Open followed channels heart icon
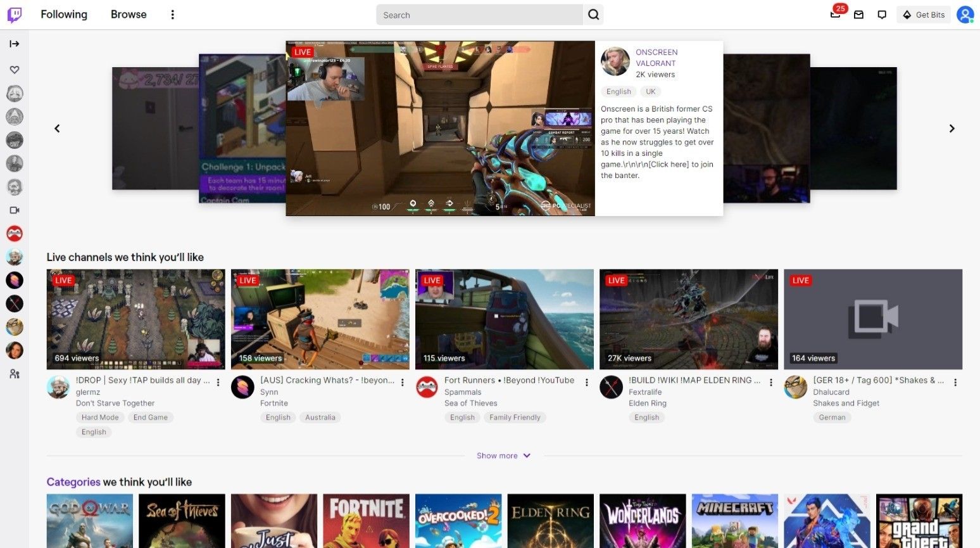This screenshot has height=548, width=980. (15, 70)
